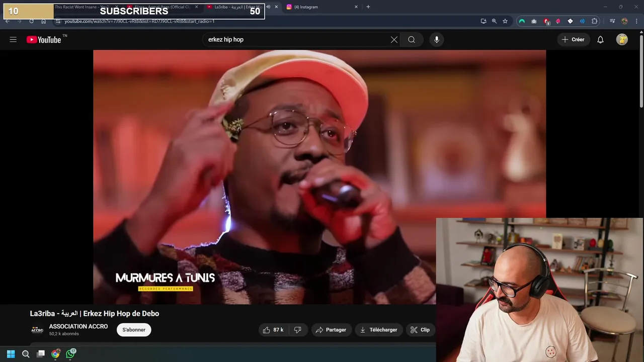
Task: Click the video title La3riba Erkez Hip Hop
Action: click(95, 314)
